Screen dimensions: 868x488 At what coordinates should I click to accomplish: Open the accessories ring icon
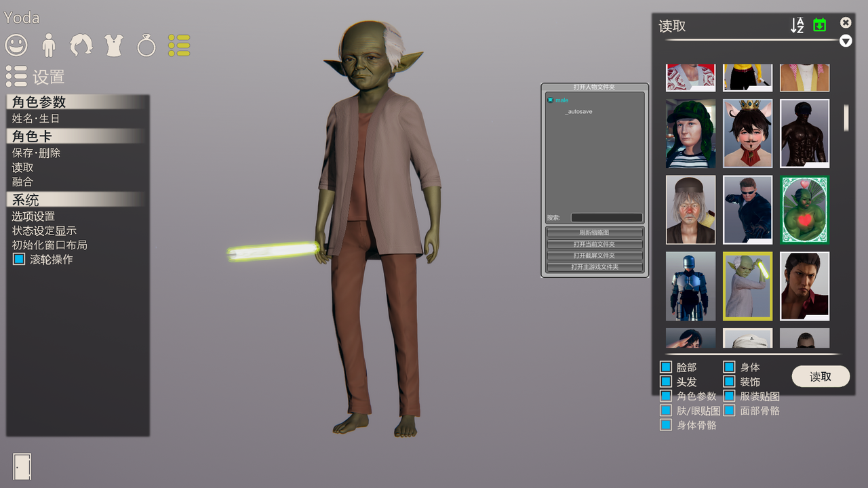coord(146,45)
